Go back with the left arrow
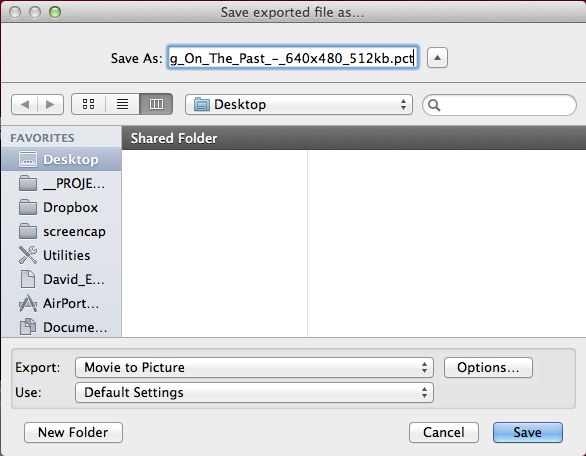Viewport: 586px width, 456px height. (x=25, y=104)
